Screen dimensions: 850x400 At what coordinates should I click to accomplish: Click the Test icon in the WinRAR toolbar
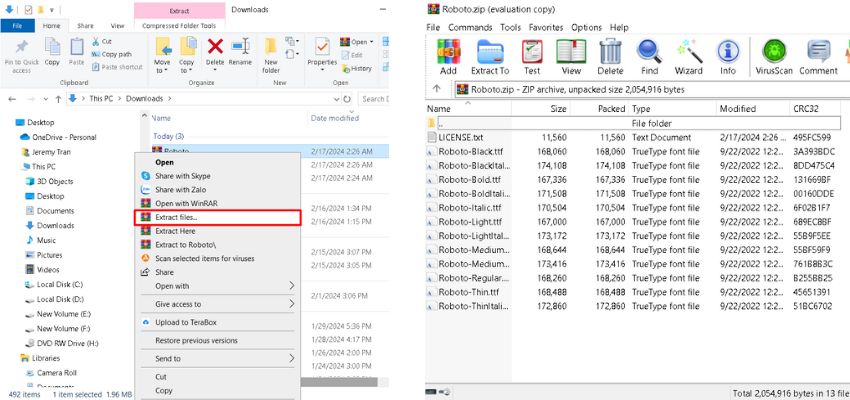[532, 52]
